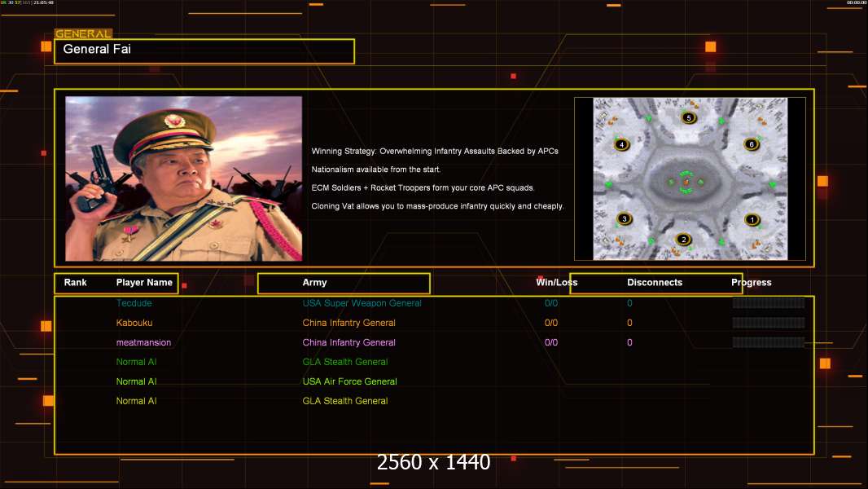Click the center crater on the map preview

(x=686, y=181)
